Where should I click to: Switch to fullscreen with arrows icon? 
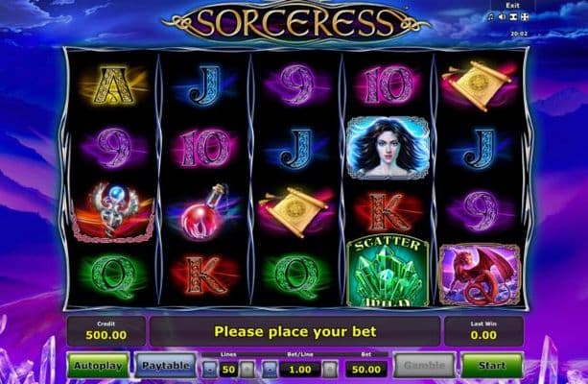click(525, 17)
